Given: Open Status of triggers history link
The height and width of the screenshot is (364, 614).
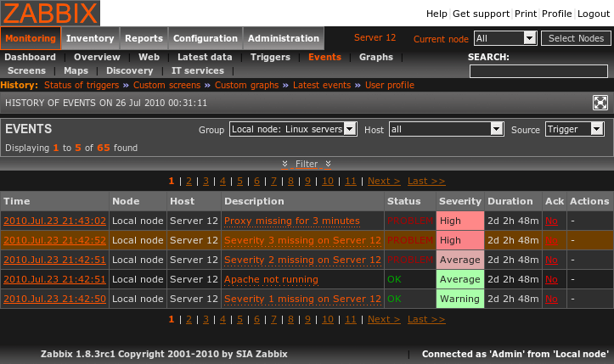Looking at the screenshot, I should click(82, 85).
